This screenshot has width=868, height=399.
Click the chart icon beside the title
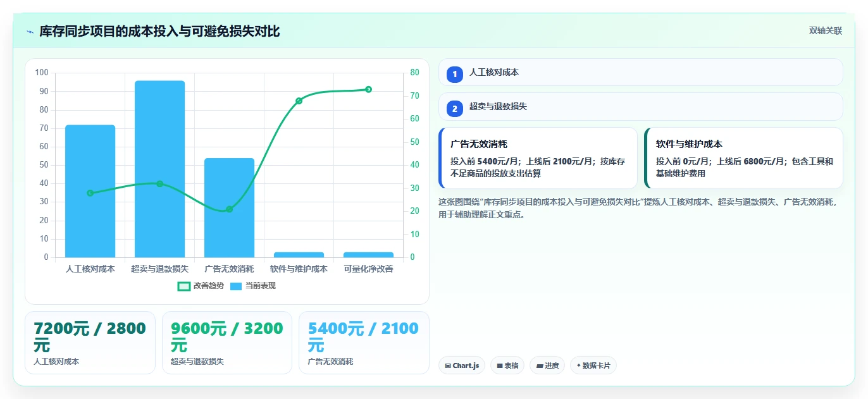30,32
